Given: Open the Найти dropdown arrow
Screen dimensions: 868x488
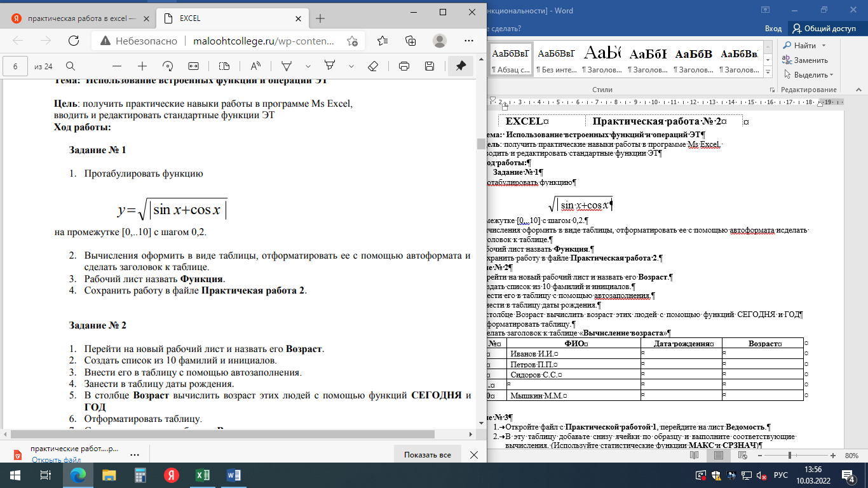Looking at the screenshot, I should 824,46.
